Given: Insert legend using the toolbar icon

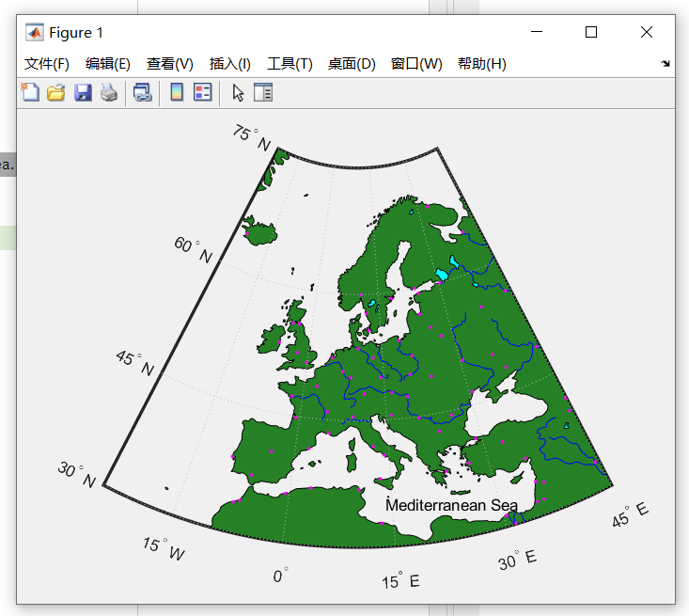Looking at the screenshot, I should 203,92.
